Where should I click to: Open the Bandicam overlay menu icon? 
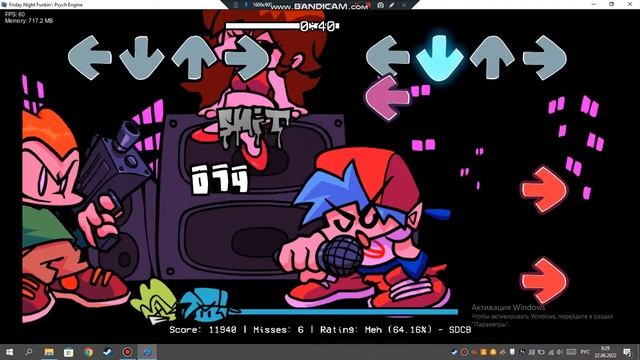pyautogui.click(x=236, y=5)
